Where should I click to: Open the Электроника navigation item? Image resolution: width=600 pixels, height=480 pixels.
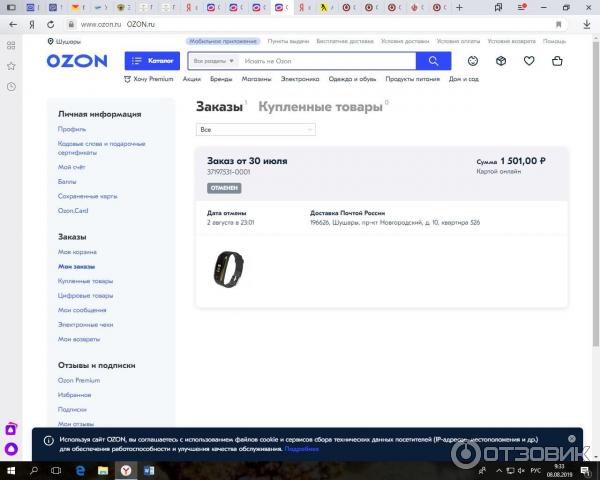[300, 79]
